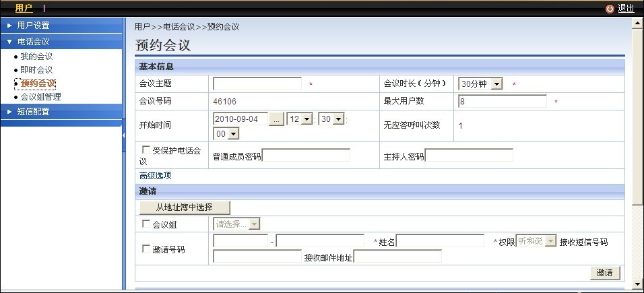Viewport: 644px width, 293px height.
Task: Check the 会议组 checkbox
Action: point(146,224)
